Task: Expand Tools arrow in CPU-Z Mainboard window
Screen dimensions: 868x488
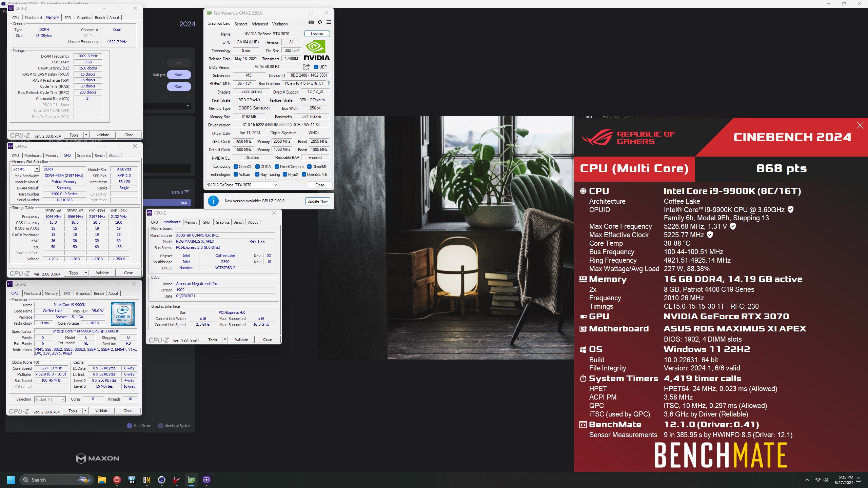Action: 225,340
